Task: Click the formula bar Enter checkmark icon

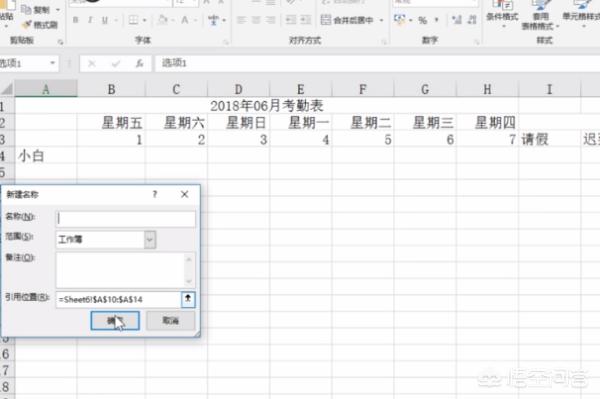Action: pos(116,64)
